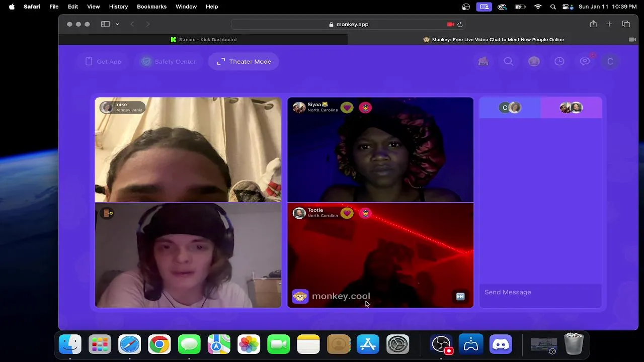Click the pink report icon next to Siyaa
Viewport: 644px width, 362px height.
365,108
